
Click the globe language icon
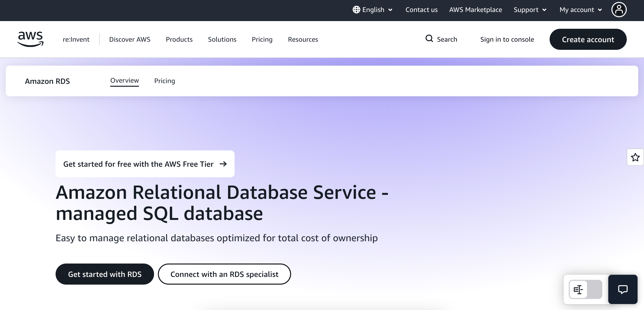click(356, 10)
